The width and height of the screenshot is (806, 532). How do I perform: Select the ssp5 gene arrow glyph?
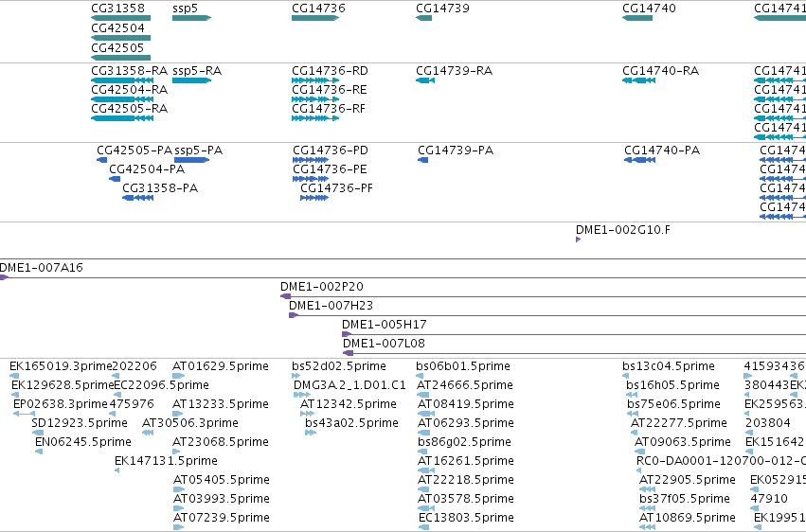191,18
